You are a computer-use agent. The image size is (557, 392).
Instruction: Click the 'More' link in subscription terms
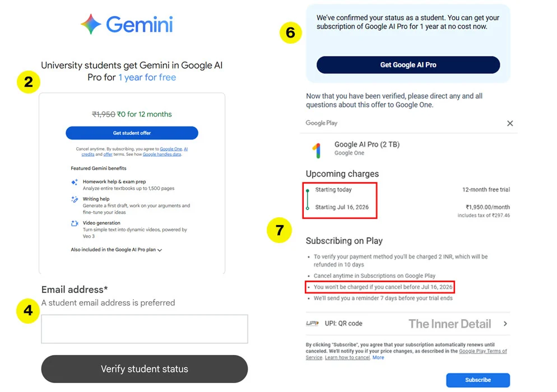click(x=379, y=358)
